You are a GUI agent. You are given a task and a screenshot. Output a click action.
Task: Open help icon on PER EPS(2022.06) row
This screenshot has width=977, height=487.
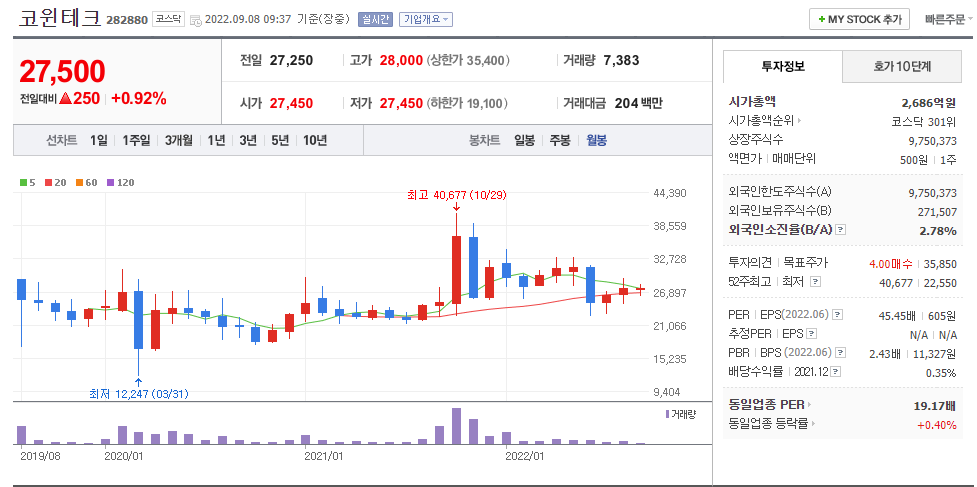(x=837, y=314)
